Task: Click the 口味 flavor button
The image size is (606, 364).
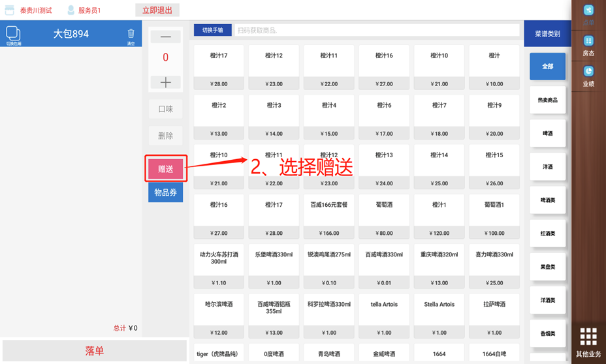Action: pyautogui.click(x=165, y=109)
